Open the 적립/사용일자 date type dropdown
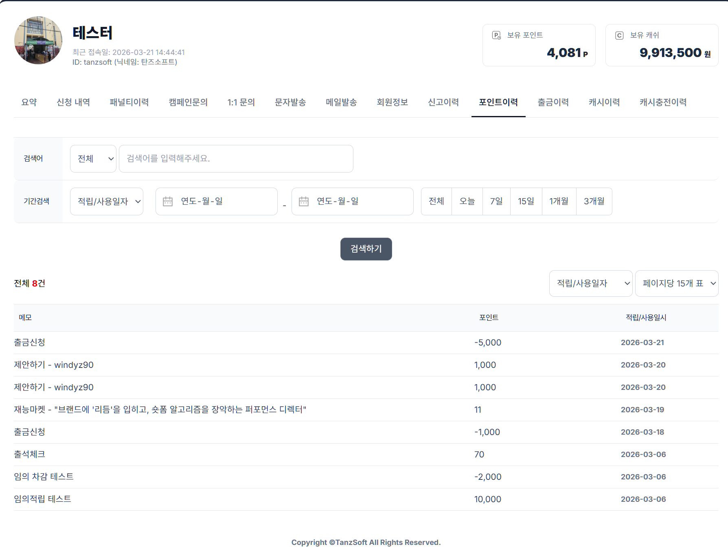 [107, 201]
